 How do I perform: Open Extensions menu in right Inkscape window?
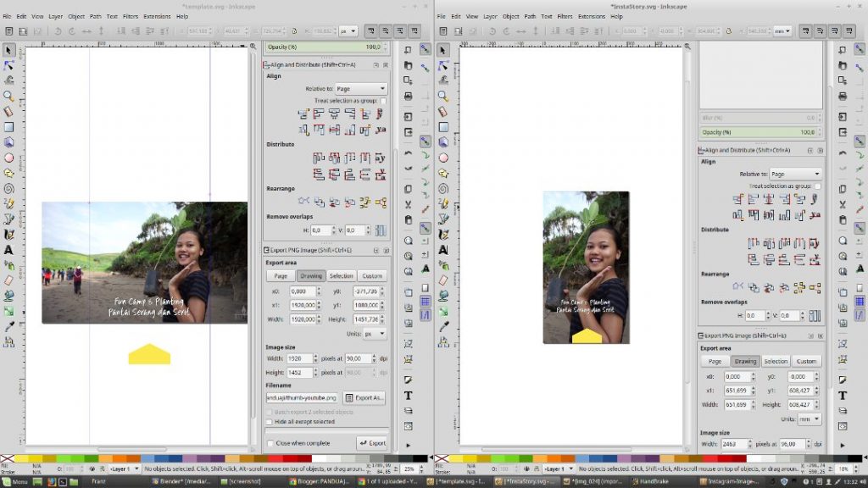pos(592,16)
